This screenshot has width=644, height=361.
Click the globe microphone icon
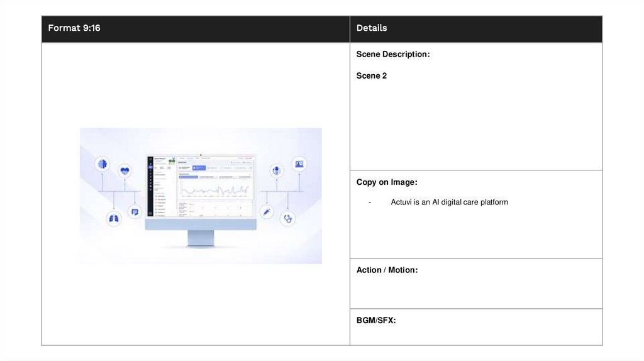point(277,170)
